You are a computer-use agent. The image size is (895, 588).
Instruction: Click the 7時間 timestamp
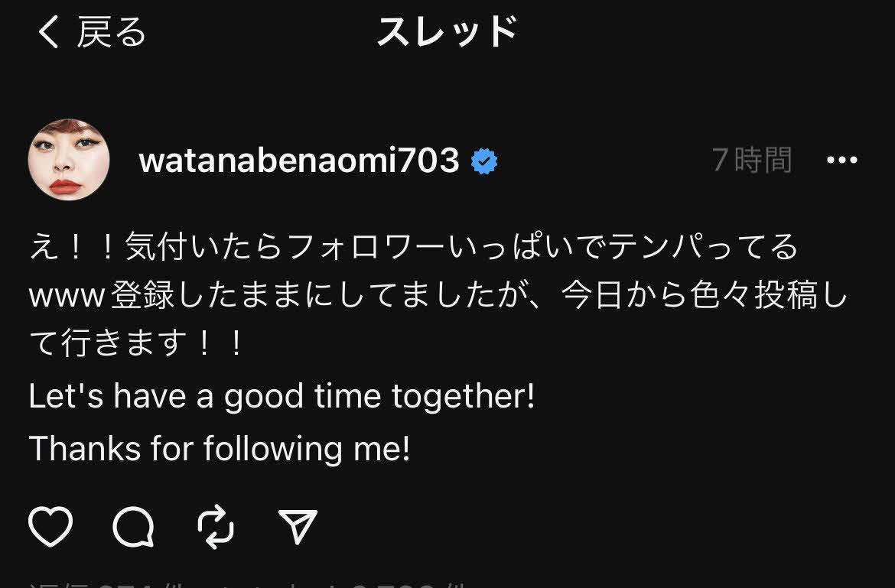(752, 160)
